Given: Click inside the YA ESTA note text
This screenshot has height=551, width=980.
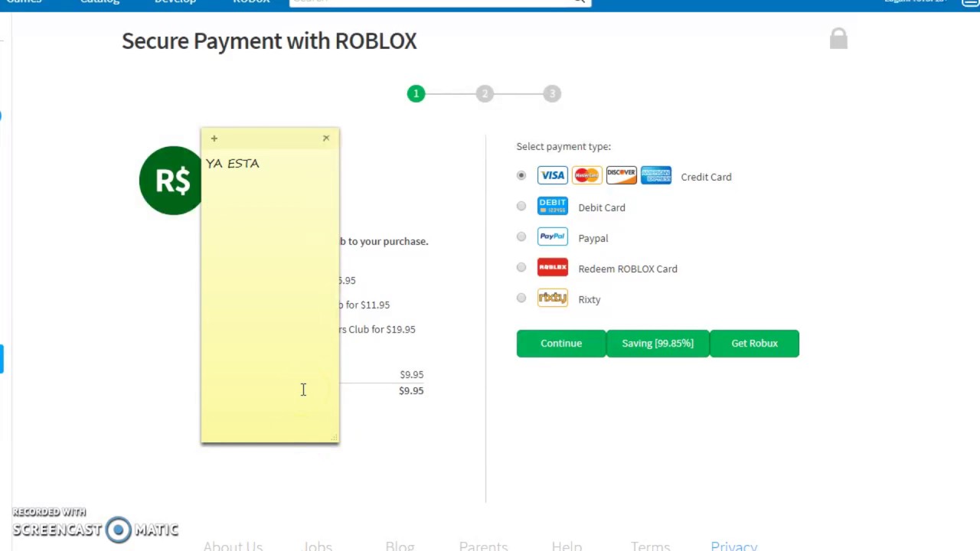Looking at the screenshot, I should pos(233,163).
